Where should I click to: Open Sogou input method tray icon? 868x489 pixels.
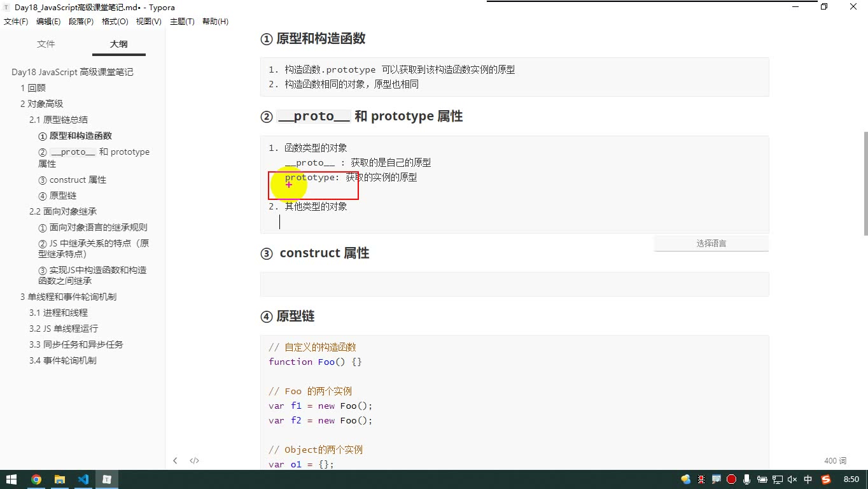(x=826, y=479)
